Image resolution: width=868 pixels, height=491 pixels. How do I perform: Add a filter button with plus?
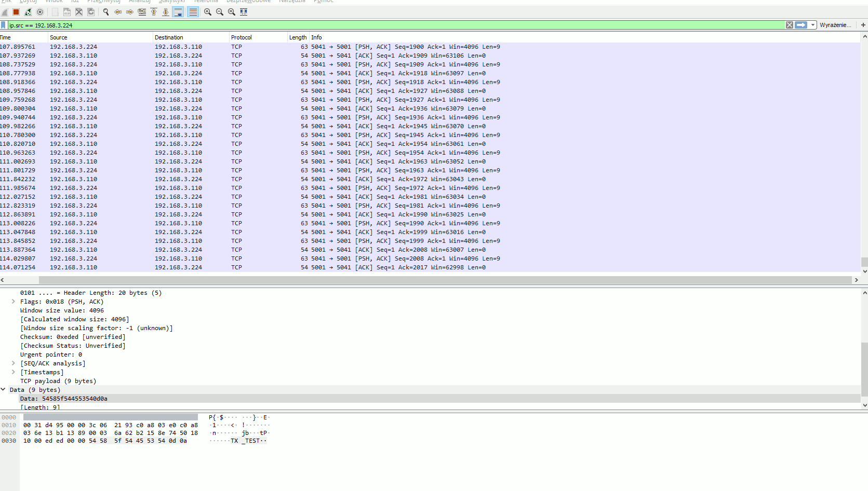coord(863,25)
